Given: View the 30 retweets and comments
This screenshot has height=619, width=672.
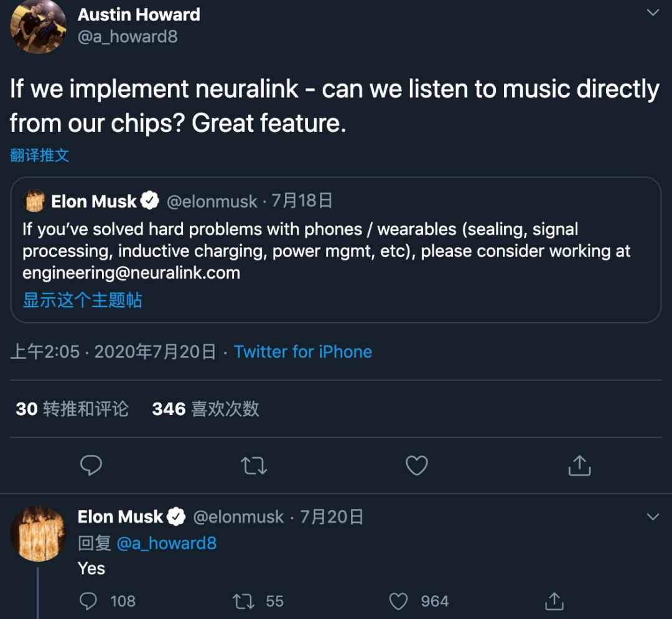Looking at the screenshot, I should [72, 409].
